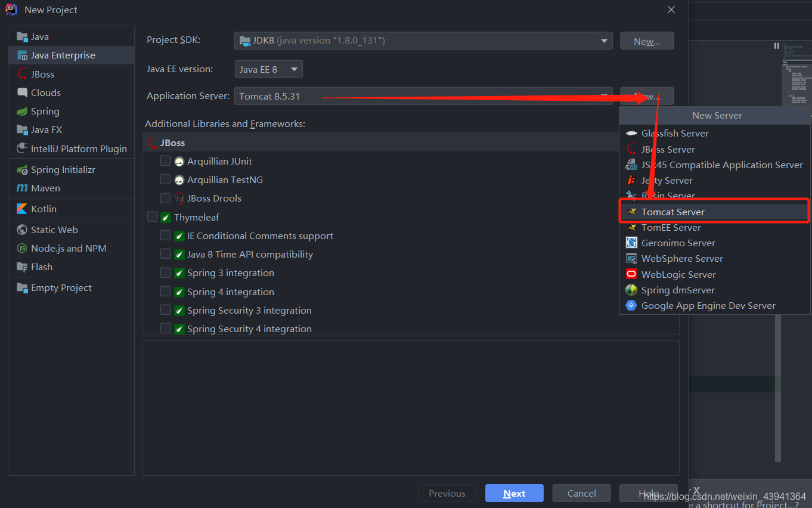The height and width of the screenshot is (508, 812).
Task: Click Glassfish Server icon in New Server menu
Action: 631,134
